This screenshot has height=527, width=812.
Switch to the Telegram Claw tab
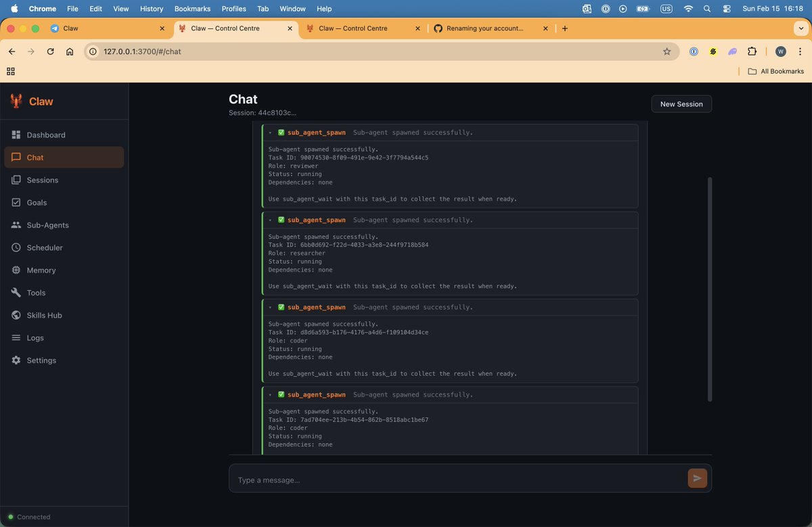tap(108, 28)
